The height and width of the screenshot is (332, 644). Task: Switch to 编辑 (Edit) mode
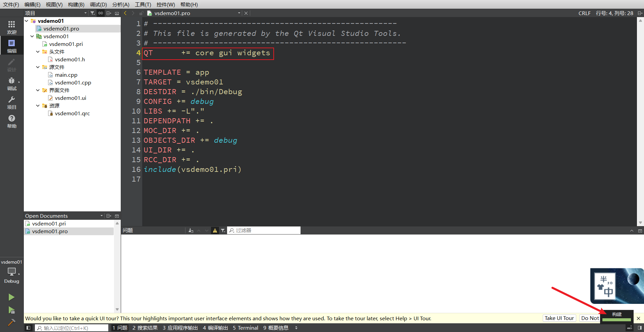point(12,46)
